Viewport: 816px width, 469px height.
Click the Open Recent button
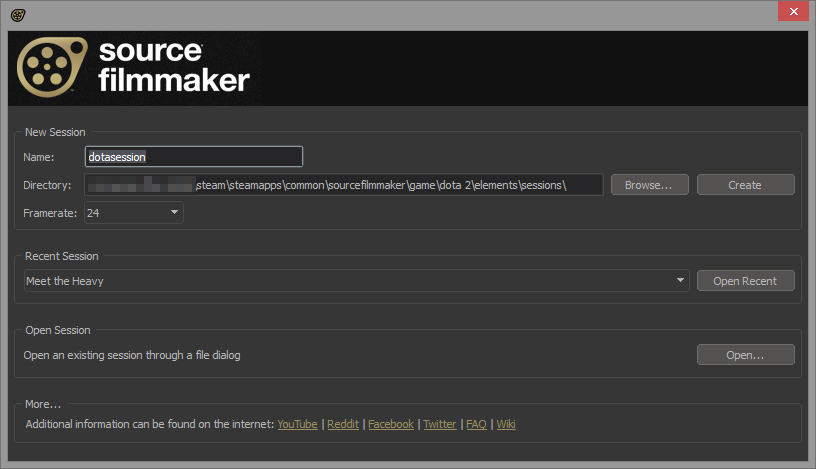click(x=745, y=281)
